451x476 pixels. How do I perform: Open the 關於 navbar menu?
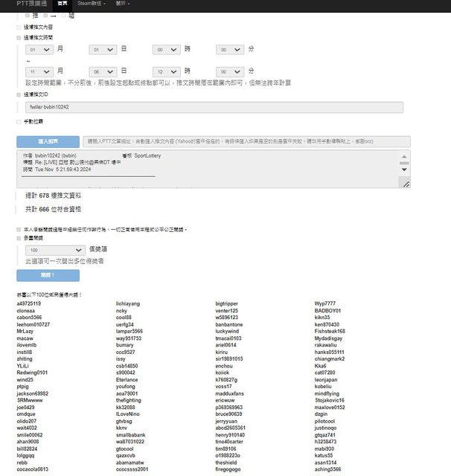121,4
